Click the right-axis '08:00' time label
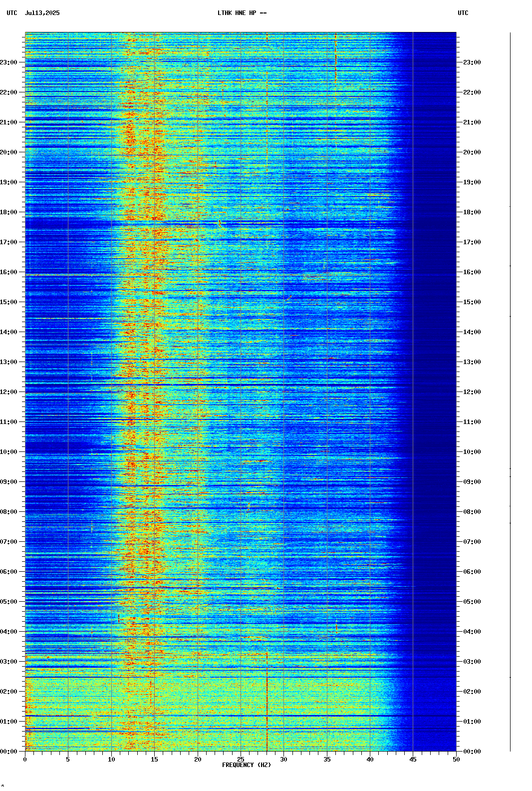 click(472, 512)
